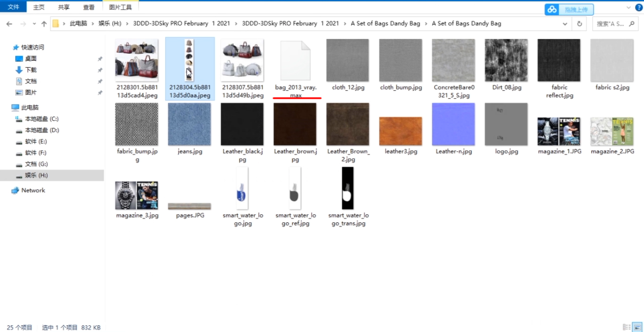Open the 图片工具 ribbon tab
Viewport: 644px width, 332px height.
[120, 7]
